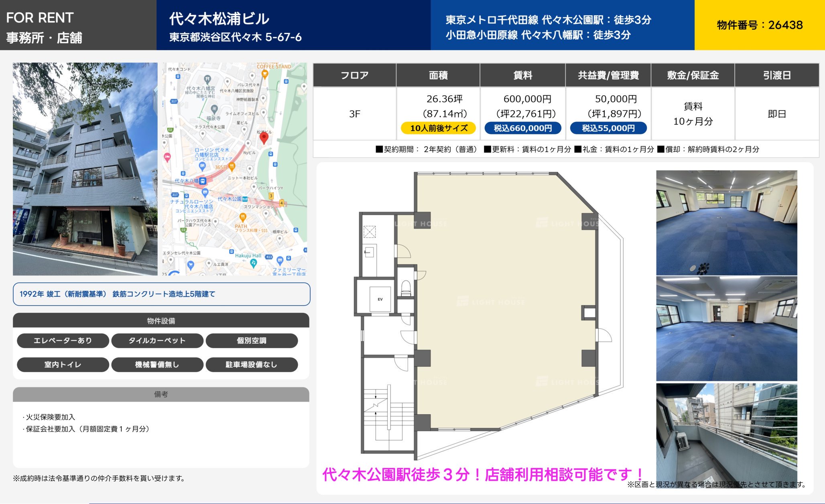
Task: Click the orange COFFEE STAND cup marker
Action: coord(264,74)
